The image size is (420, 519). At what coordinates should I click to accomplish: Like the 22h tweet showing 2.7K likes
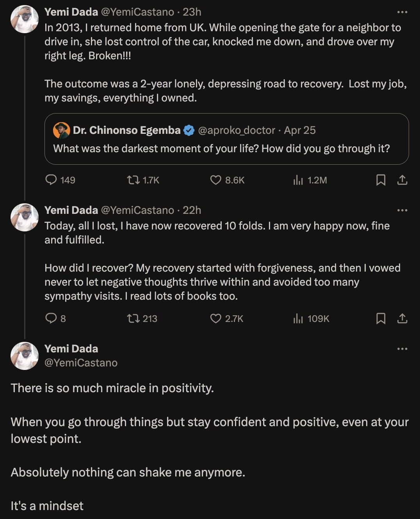pos(215,318)
